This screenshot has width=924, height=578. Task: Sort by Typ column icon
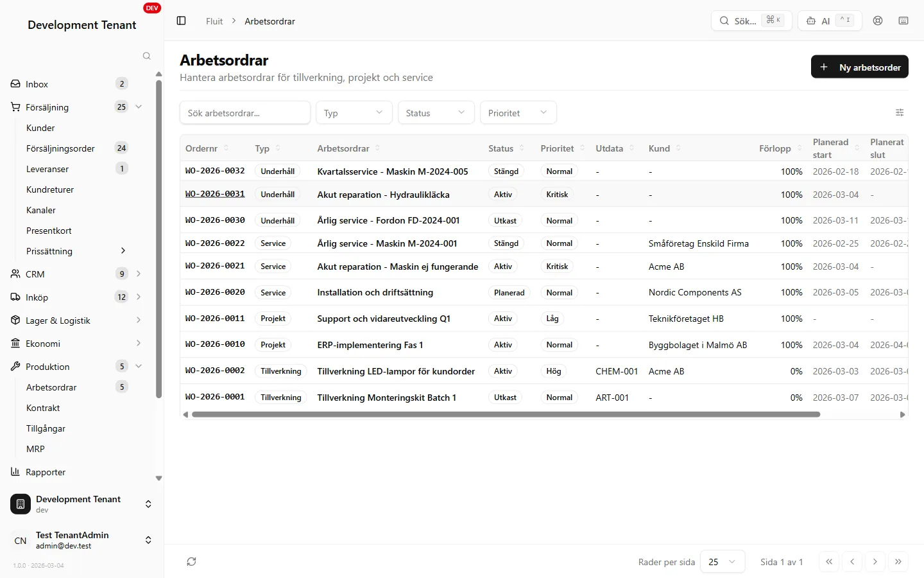tap(278, 148)
